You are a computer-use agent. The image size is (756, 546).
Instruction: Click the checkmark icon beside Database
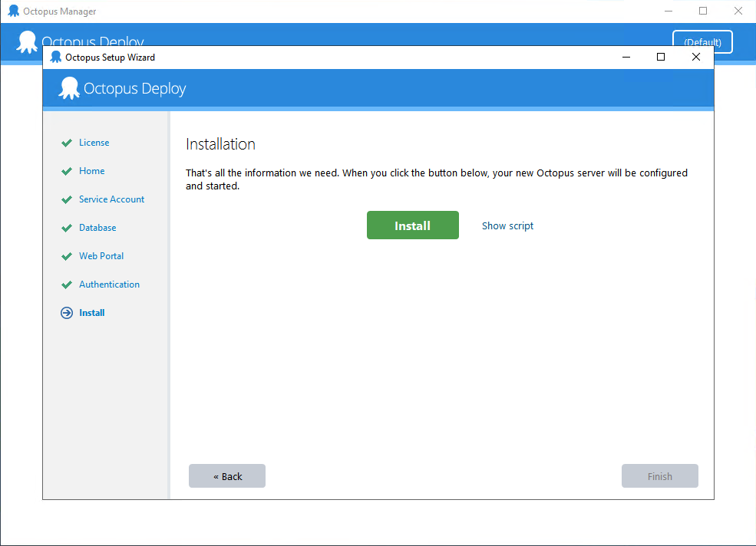[x=67, y=229]
